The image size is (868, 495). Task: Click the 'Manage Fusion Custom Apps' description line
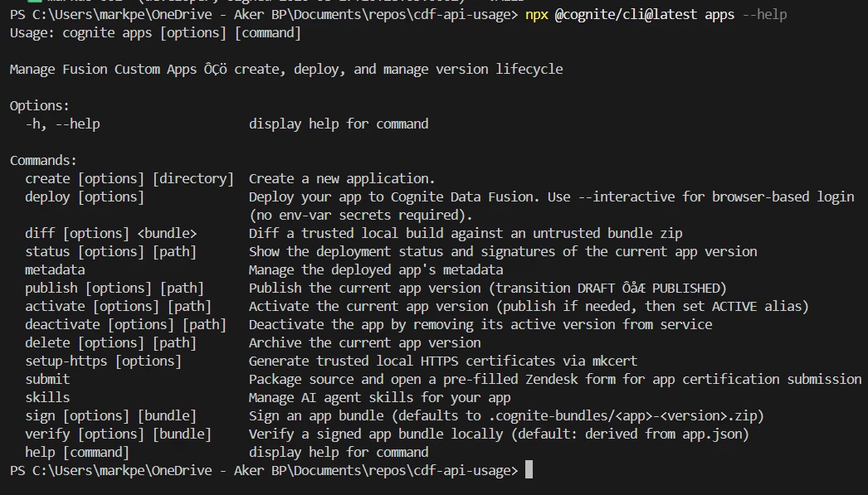286,70
